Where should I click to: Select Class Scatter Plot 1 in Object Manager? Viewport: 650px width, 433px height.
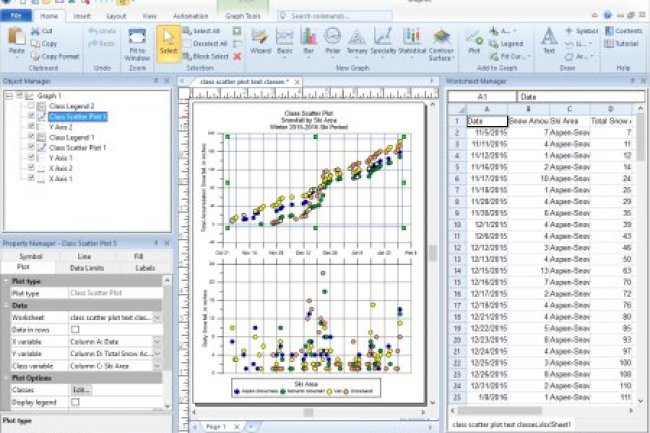click(x=78, y=148)
